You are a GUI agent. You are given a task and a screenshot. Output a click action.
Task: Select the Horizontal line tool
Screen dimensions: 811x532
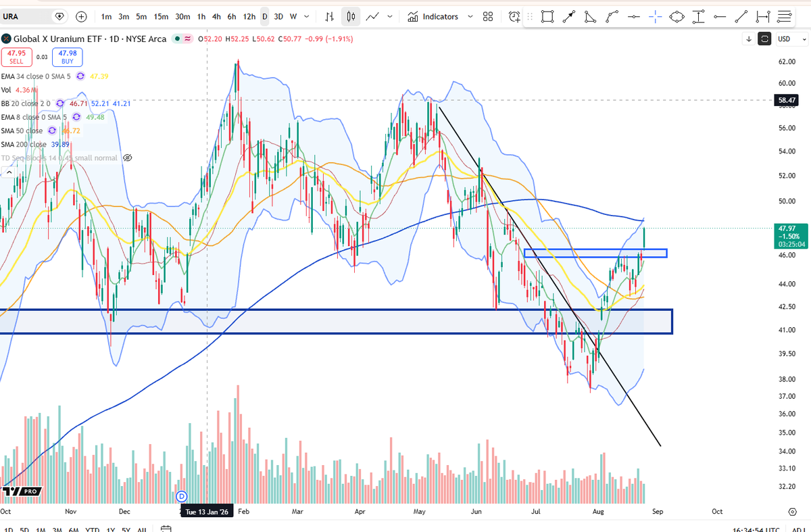tap(634, 16)
